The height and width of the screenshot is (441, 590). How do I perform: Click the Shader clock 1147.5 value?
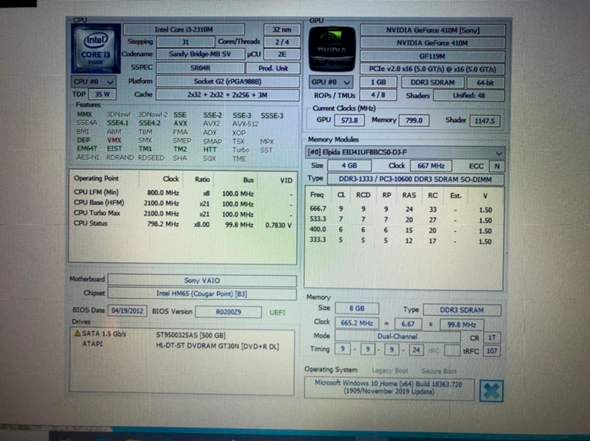pyautogui.click(x=485, y=121)
